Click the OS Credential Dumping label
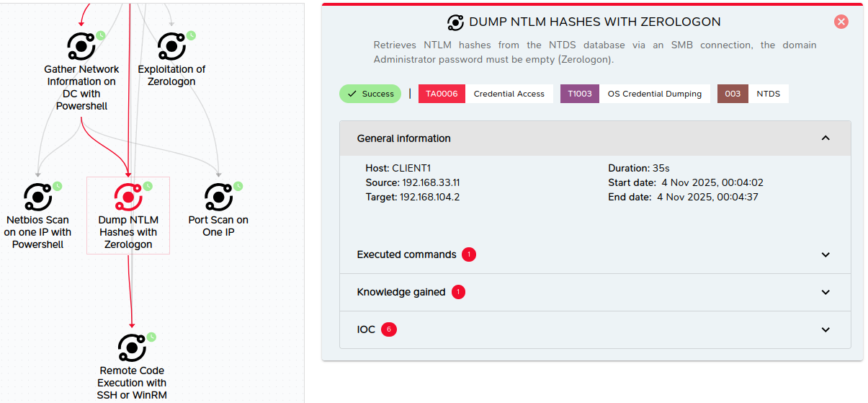 point(655,94)
